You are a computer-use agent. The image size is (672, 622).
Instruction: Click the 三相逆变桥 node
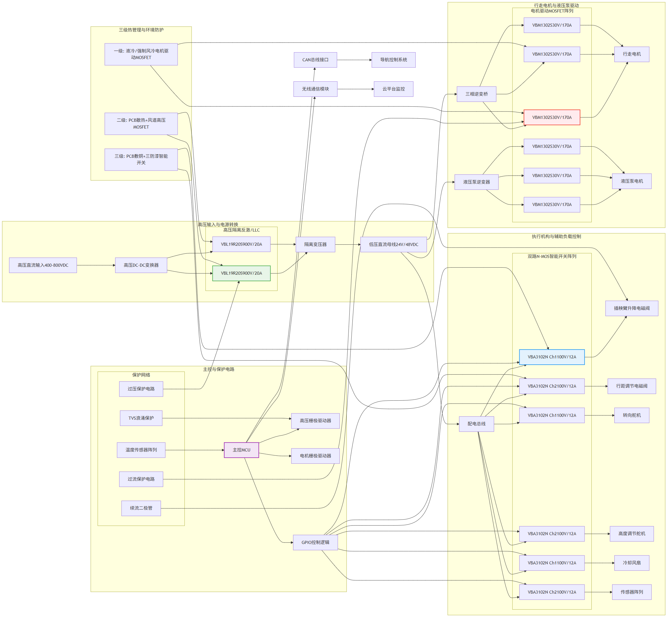coord(476,94)
